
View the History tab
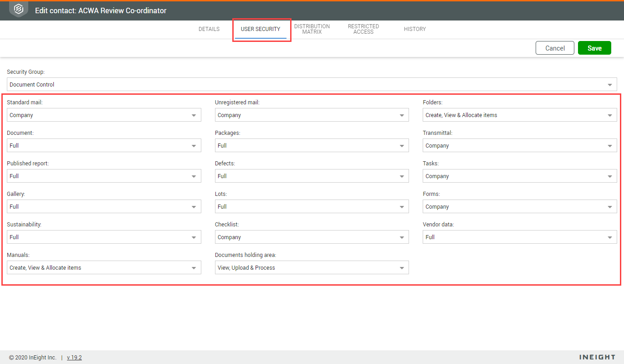[x=415, y=29]
